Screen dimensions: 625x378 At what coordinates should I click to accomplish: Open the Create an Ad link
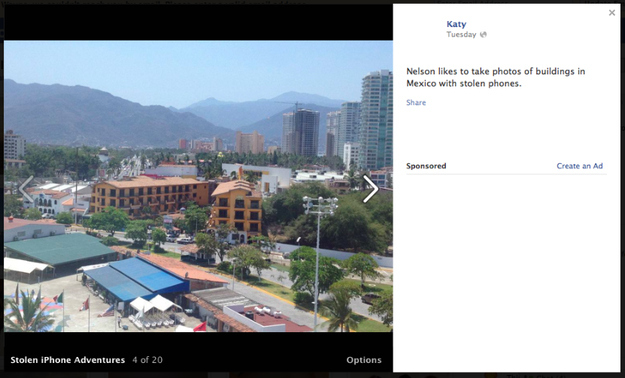click(x=580, y=166)
